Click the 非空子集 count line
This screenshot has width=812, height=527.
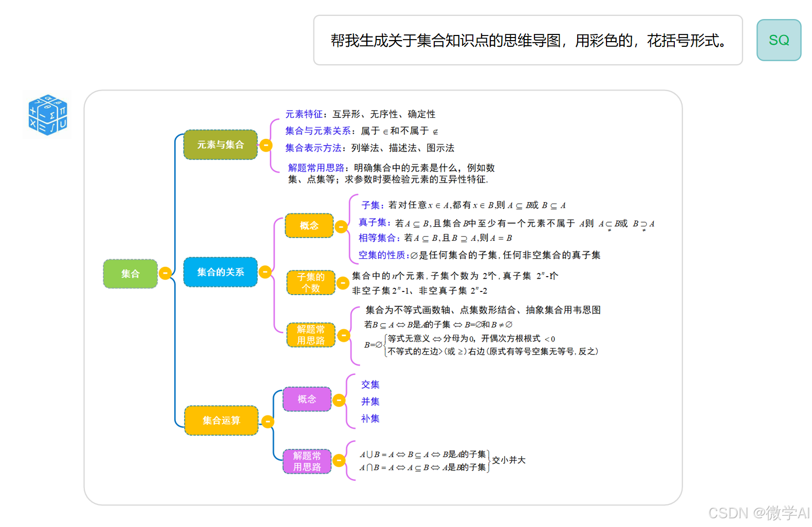(x=419, y=290)
